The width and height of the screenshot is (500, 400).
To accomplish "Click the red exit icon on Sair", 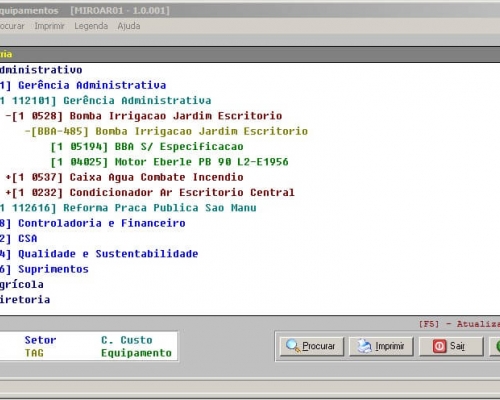I will pos(439,346).
